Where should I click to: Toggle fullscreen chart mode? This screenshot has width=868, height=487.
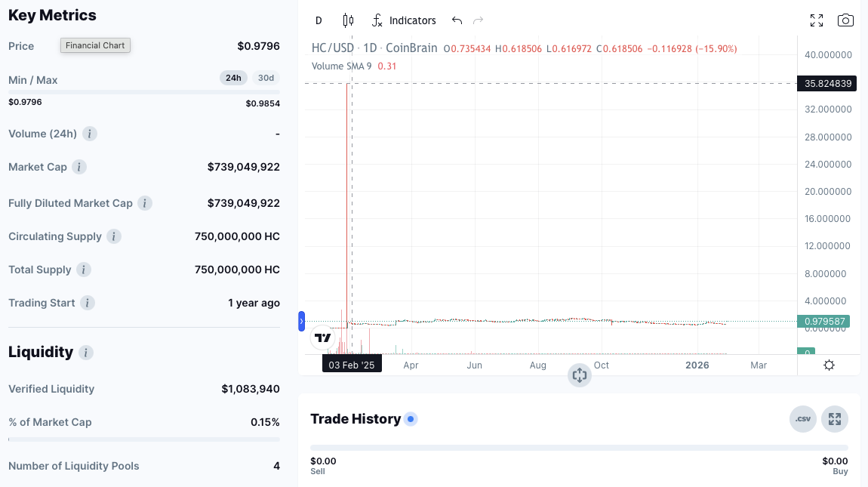click(x=816, y=20)
